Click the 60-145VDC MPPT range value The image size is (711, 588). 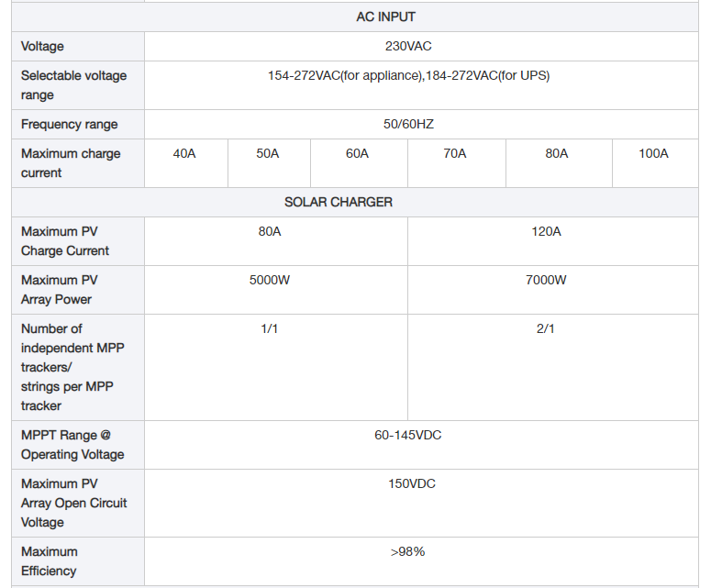point(407,435)
